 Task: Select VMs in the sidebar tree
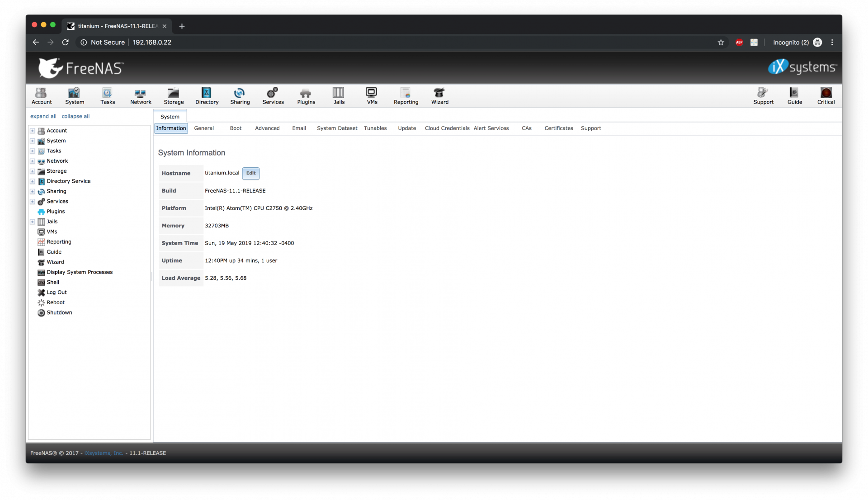[x=52, y=232]
